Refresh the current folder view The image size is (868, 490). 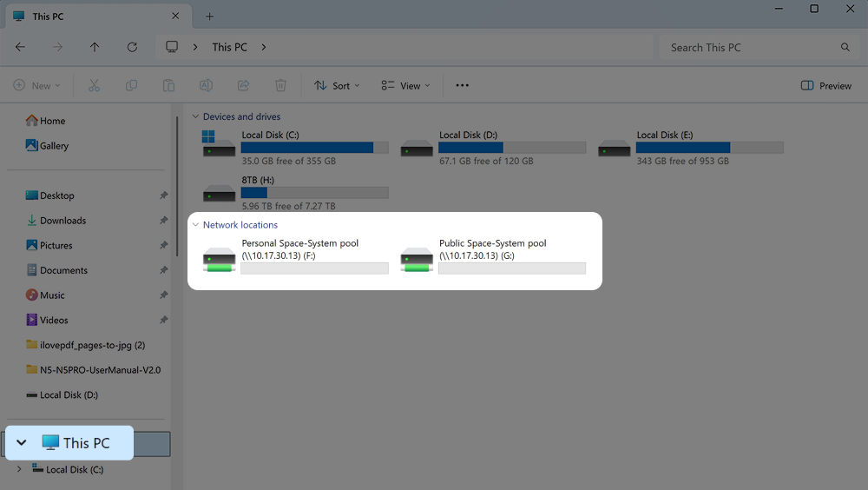[132, 47]
